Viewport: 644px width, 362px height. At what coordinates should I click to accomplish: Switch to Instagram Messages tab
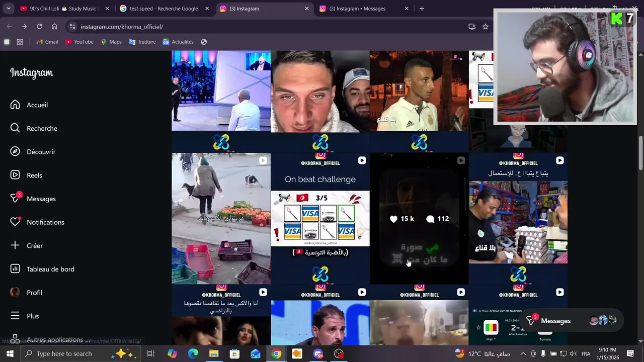point(364,9)
